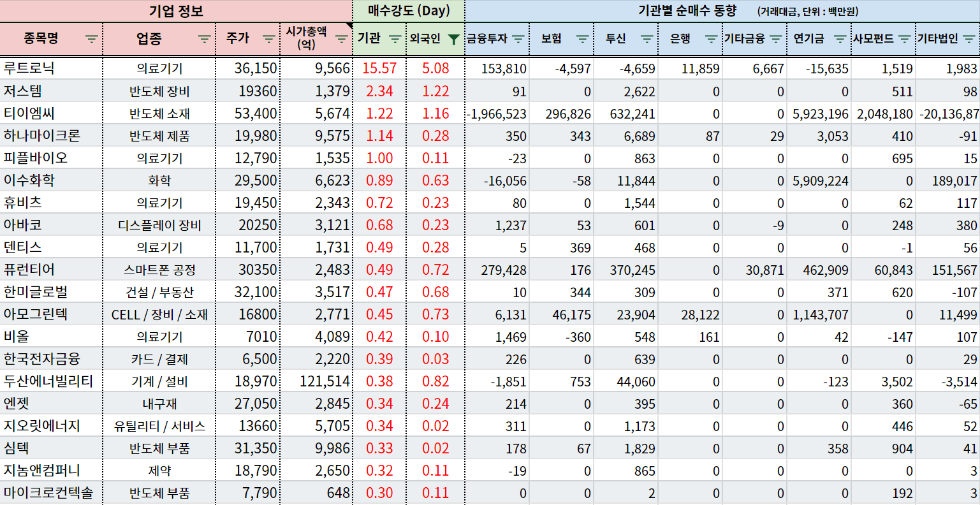Open the 종목명 column filter dropdown
This screenshot has height=505, width=980.
coord(92,39)
